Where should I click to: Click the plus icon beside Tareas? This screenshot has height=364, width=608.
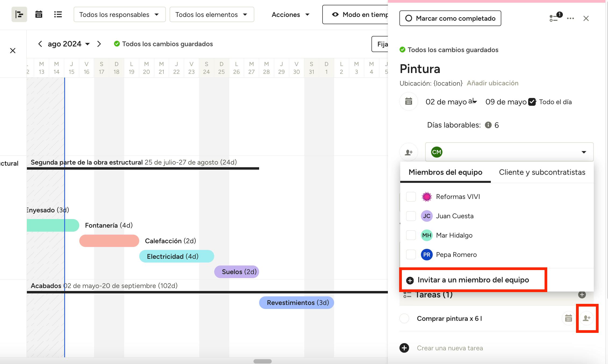(582, 295)
